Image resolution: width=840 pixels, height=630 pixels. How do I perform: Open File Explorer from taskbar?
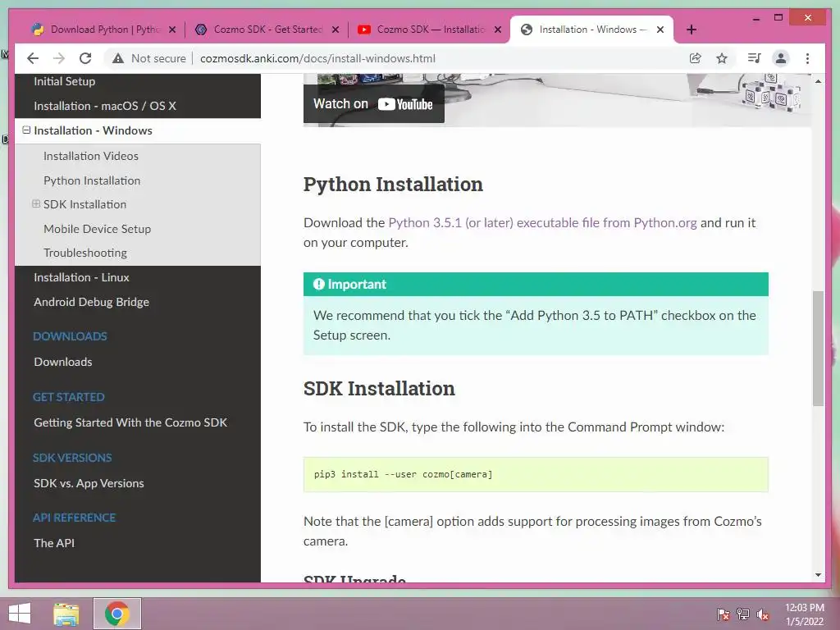(66, 614)
